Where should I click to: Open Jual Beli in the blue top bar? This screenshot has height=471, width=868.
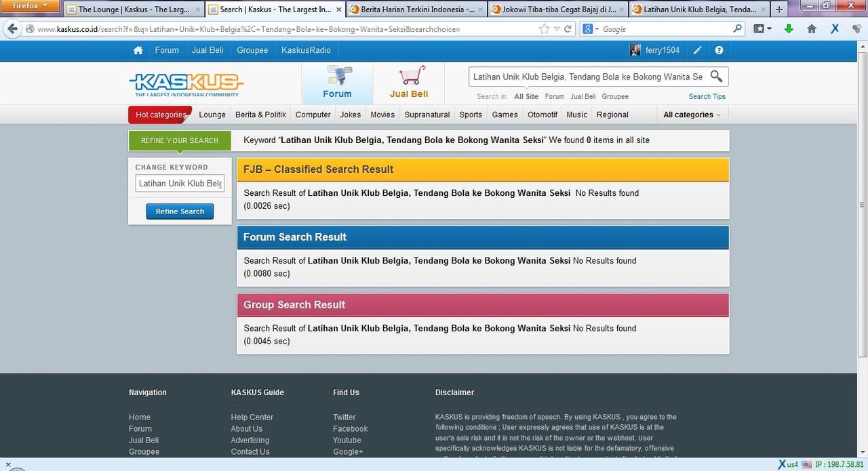click(x=208, y=50)
